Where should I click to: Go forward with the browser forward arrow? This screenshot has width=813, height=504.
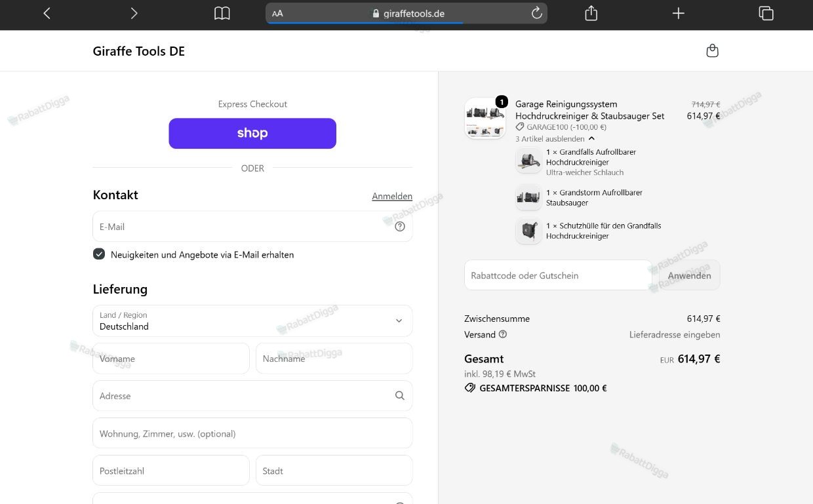click(134, 13)
